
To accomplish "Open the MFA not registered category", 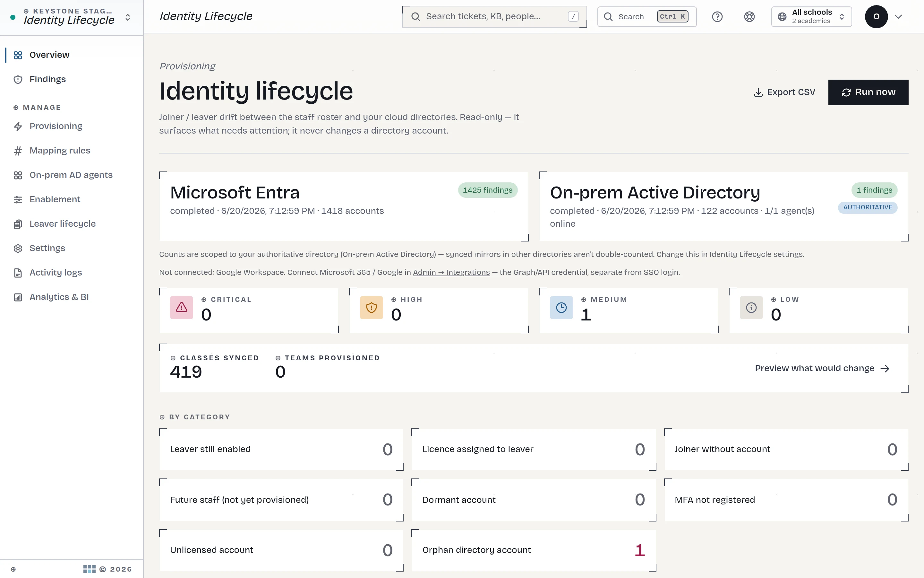I will click(786, 500).
